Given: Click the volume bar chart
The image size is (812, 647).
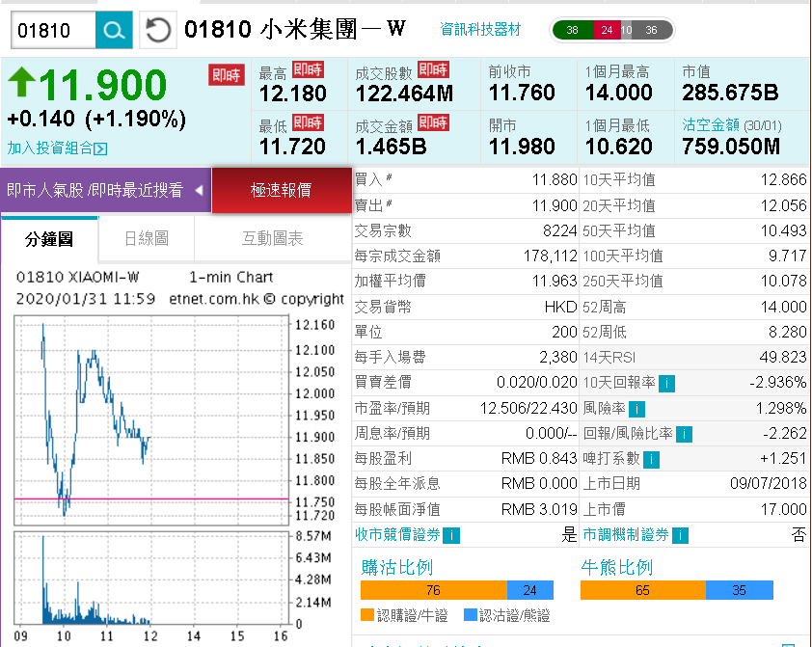Looking at the screenshot, I should [151, 578].
